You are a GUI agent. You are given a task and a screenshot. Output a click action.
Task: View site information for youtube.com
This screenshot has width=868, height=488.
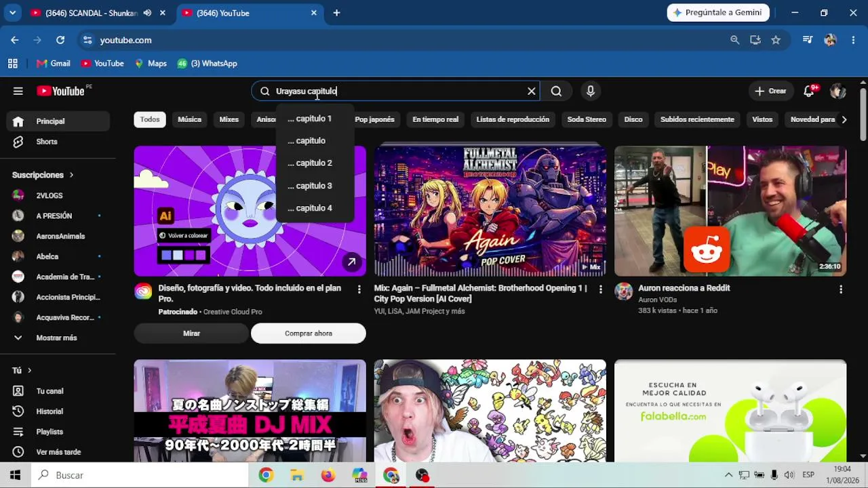87,40
